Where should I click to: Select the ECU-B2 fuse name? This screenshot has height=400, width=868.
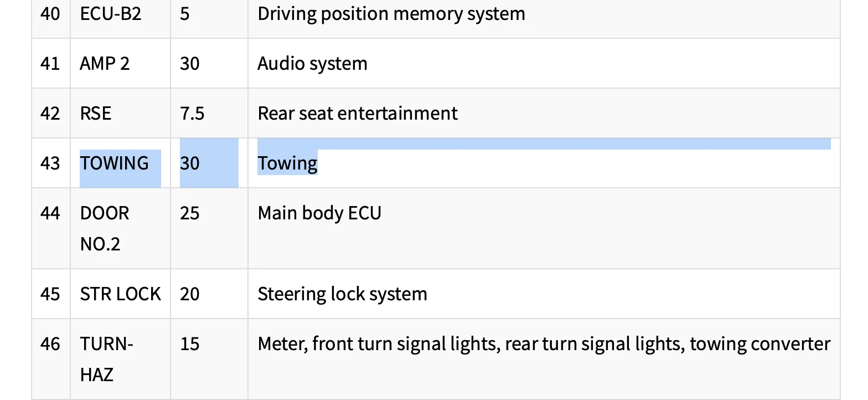(x=111, y=13)
